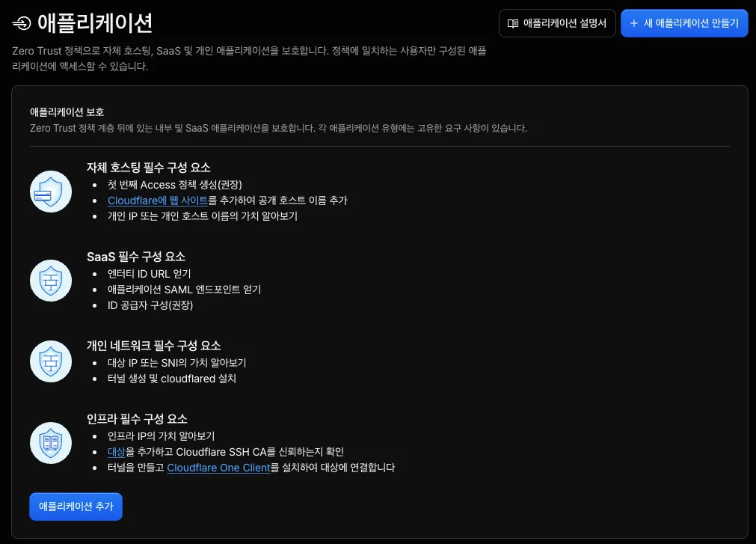Click 애플리케이션 SAML 엔드포인트 얻기 item
Screen dimensions: 756x544
184,290
